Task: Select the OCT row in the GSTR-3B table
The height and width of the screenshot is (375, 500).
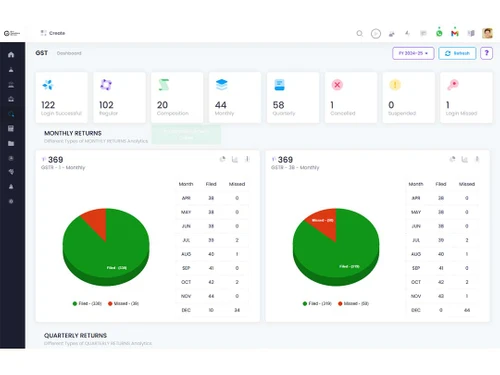Action: point(442,282)
